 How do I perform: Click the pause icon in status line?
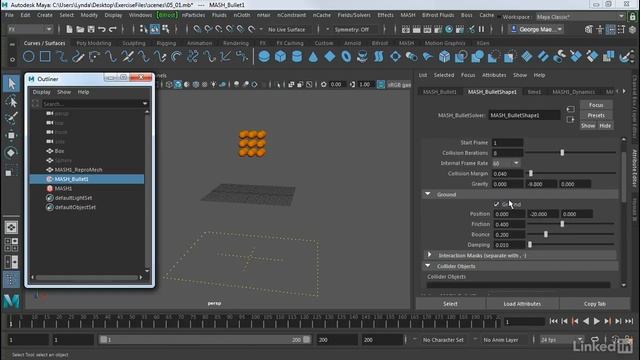coord(482,29)
